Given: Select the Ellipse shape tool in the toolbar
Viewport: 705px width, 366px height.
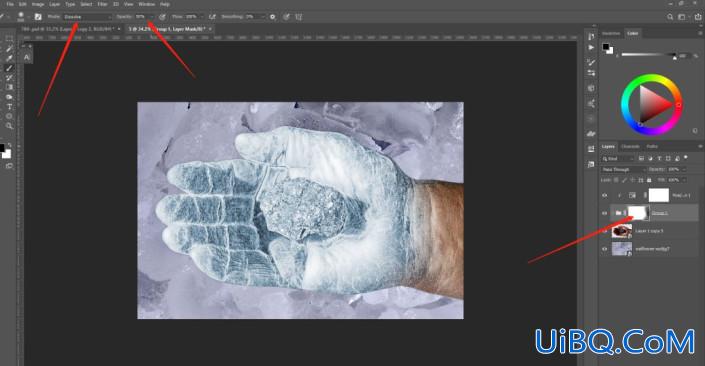Looking at the screenshot, I should (9, 116).
